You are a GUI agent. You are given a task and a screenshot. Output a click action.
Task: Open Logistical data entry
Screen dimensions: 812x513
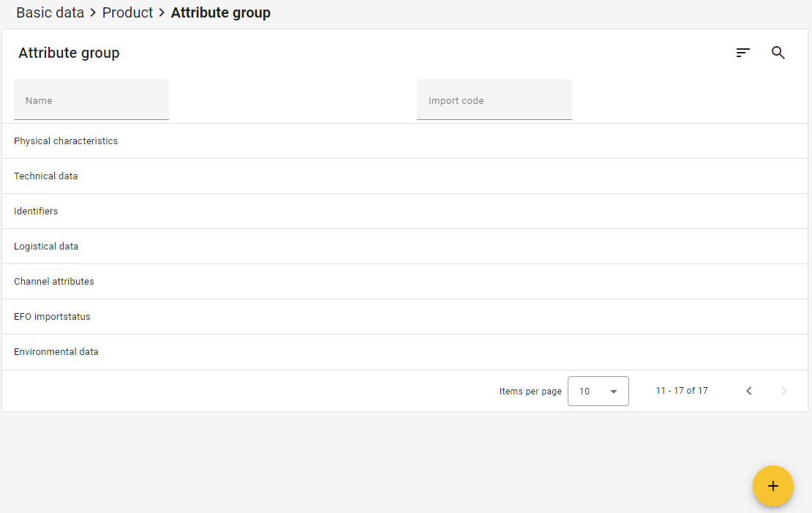tap(46, 247)
